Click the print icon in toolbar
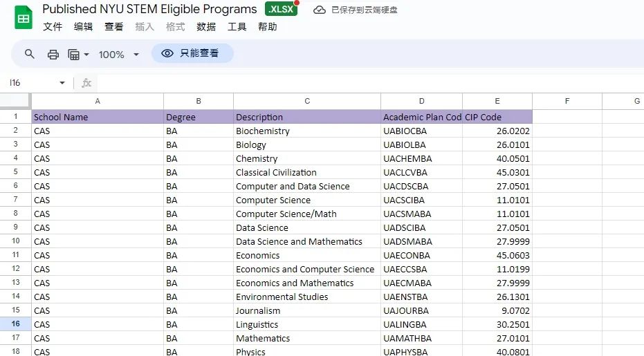 (x=53, y=54)
